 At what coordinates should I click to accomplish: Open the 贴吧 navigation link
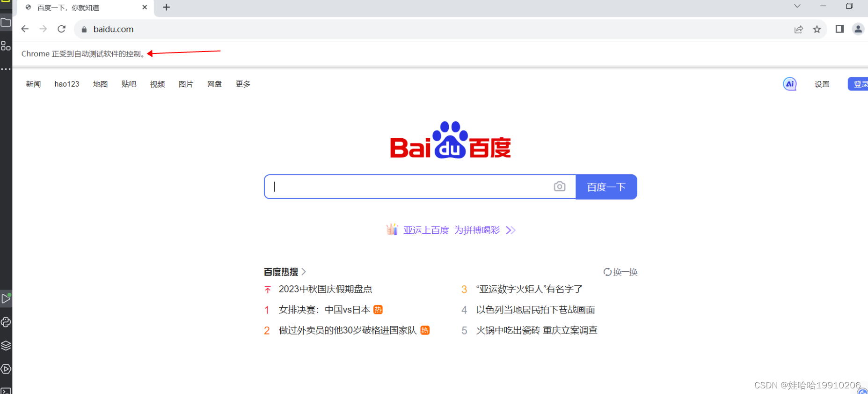(129, 84)
